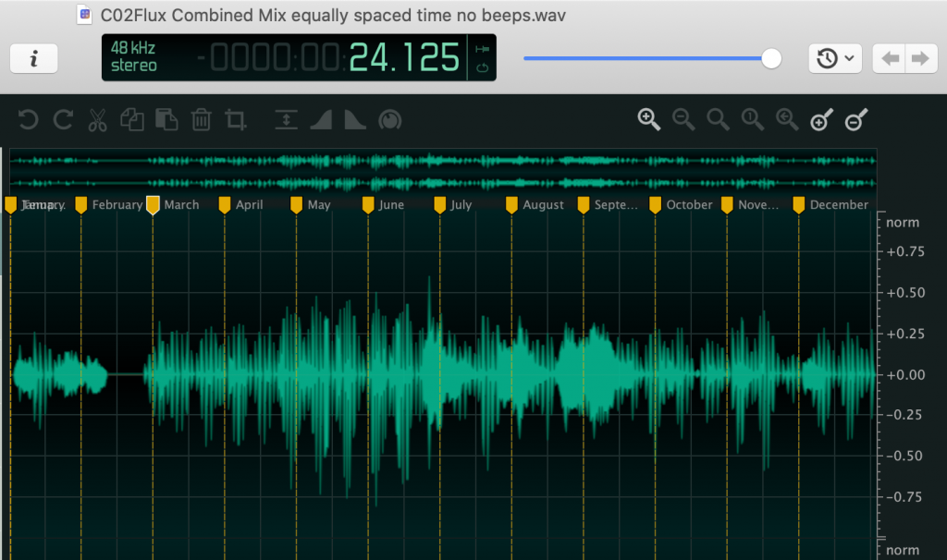Image resolution: width=947 pixels, height=560 pixels.
Task: Click the Paste toolbar icon
Action: coord(166,120)
